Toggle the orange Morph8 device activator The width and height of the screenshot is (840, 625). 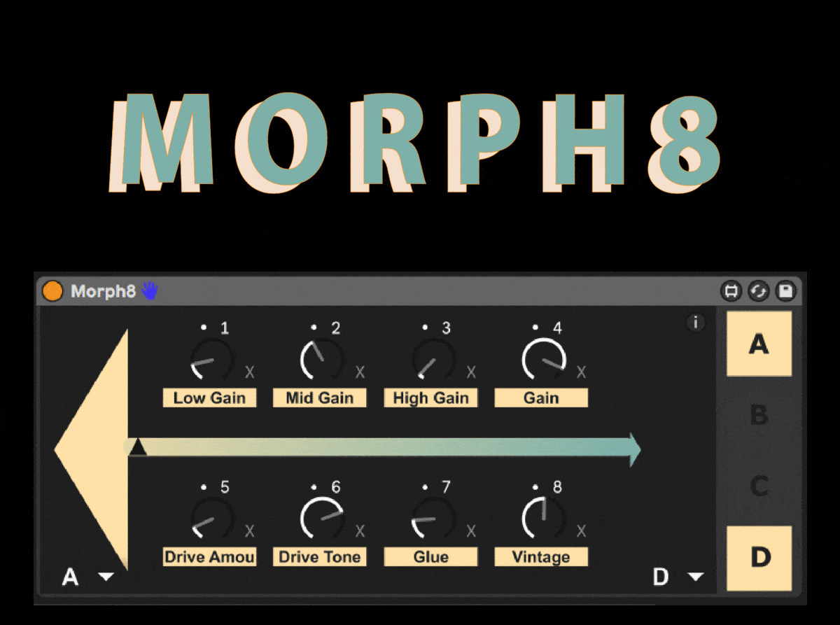tap(52, 291)
